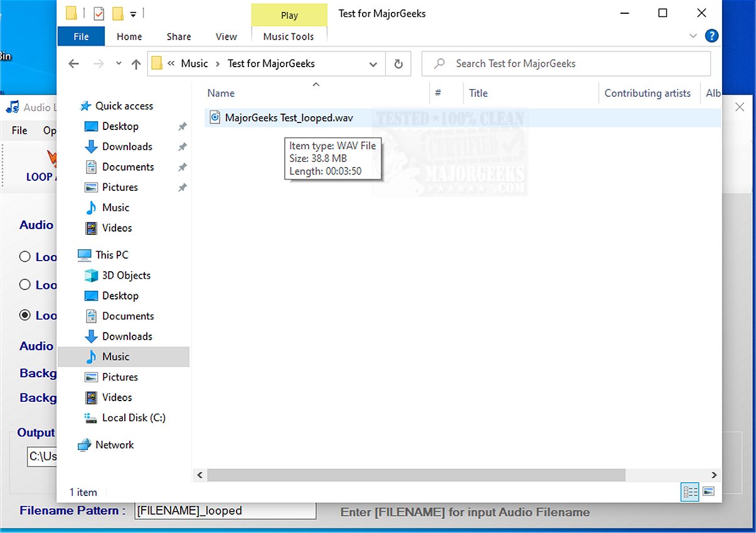Click the Output folder path field in Audio Looper
756x533 pixels.
click(42, 456)
